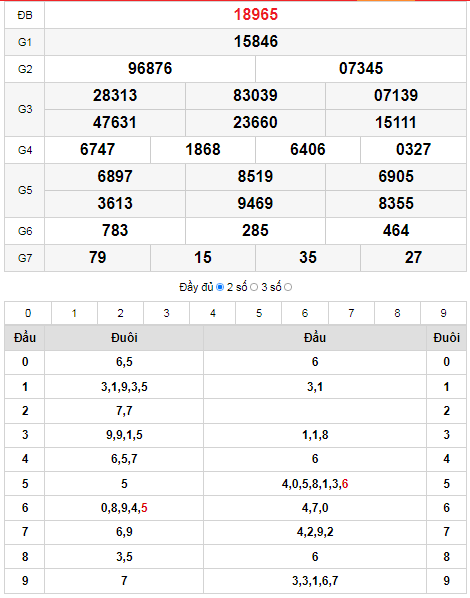Pick digit filter tab 5
Image resolution: width=470 pixels, height=598 pixels.
tap(259, 313)
